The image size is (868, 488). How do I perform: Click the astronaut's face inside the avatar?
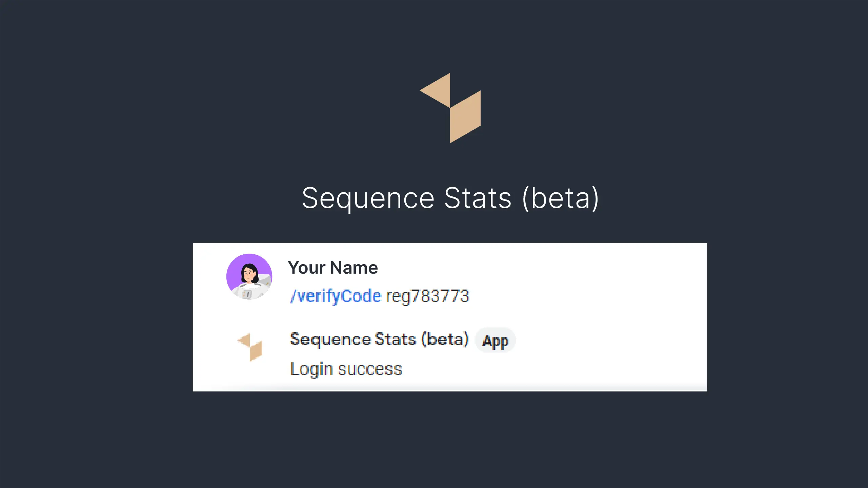249,273
